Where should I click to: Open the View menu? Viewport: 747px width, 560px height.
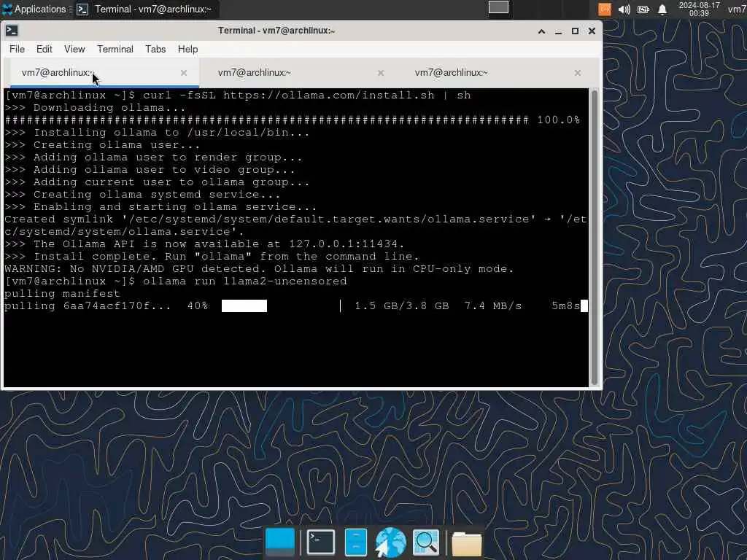(74, 49)
